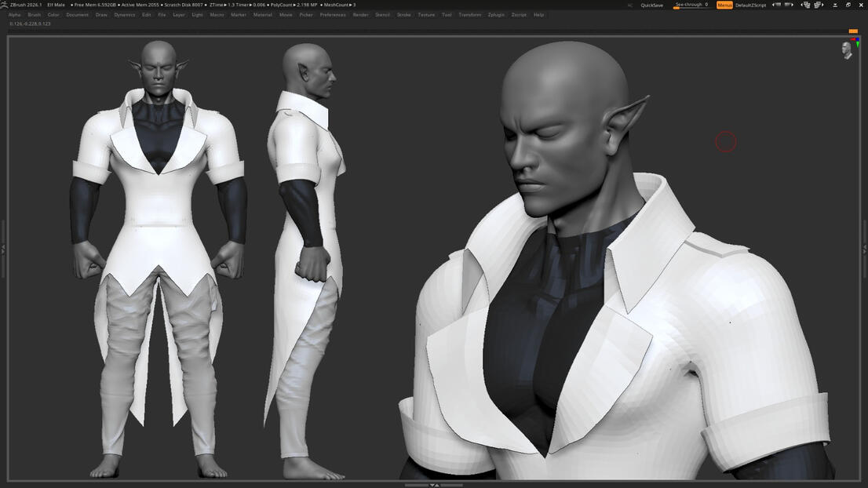The height and width of the screenshot is (488, 868).
Task: Expand the right tray divider arrows
Action: 866,248
